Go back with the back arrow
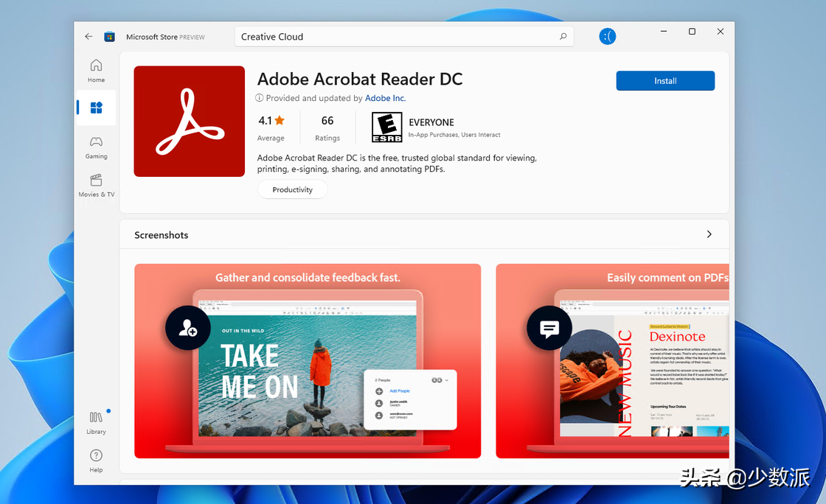Image resolution: width=826 pixels, height=504 pixels. click(x=88, y=36)
